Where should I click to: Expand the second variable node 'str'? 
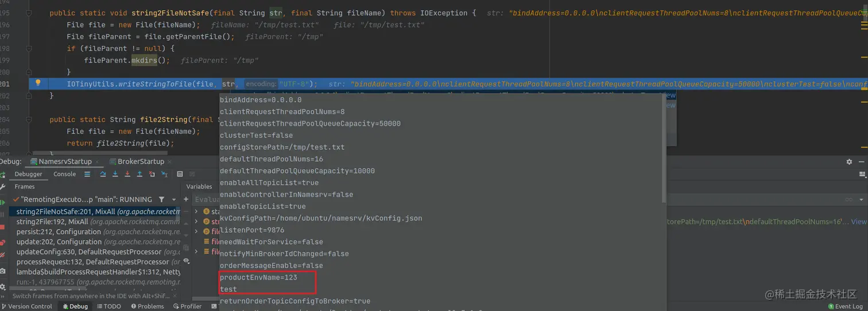coord(197,221)
